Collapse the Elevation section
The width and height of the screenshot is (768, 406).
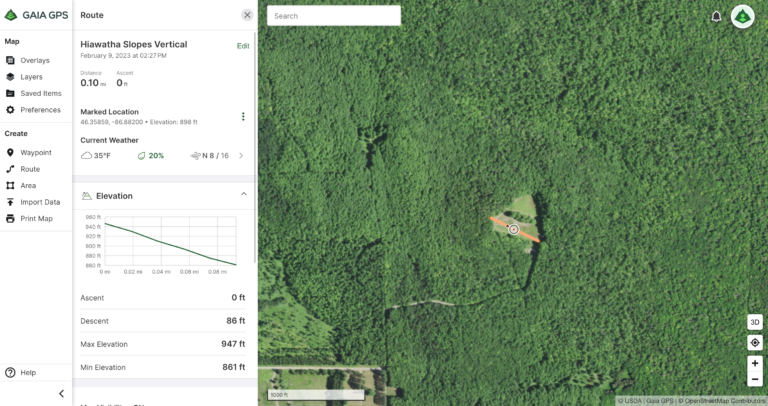(243, 194)
